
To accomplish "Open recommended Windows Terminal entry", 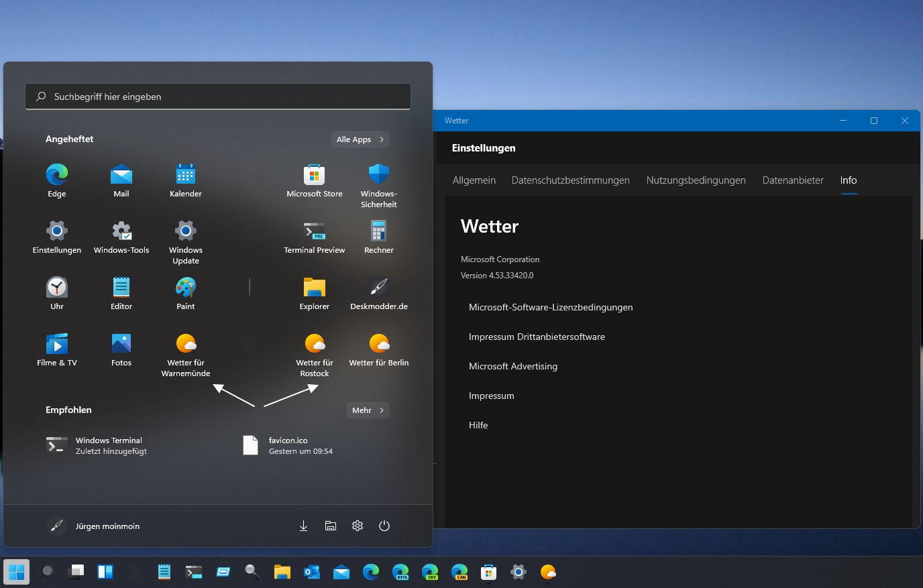I will click(97, 445).
